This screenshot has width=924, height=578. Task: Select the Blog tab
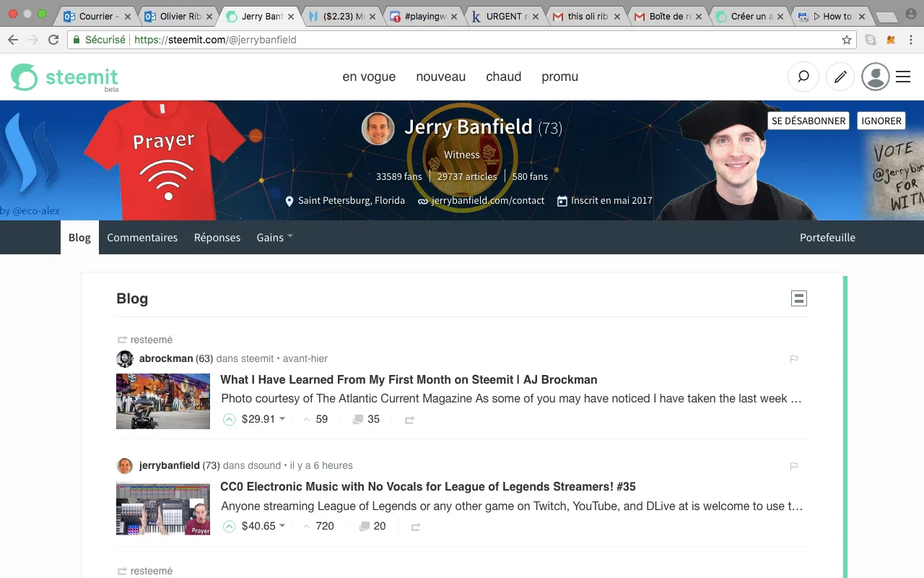tap(79, 237)
